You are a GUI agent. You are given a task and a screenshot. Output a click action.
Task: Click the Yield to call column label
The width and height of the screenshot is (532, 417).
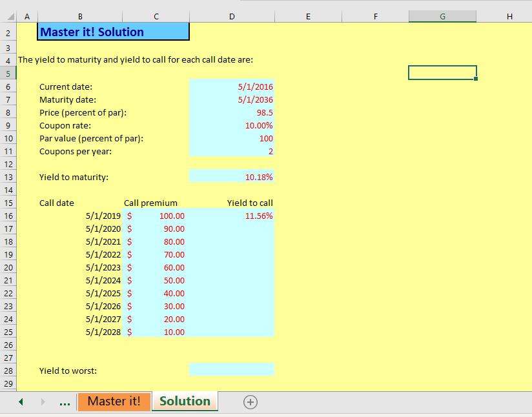click(250, 203)
